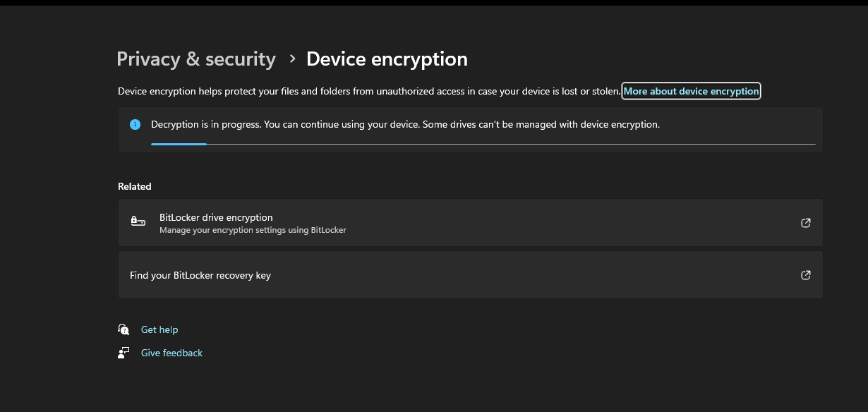Click the Related section heading

135,186
